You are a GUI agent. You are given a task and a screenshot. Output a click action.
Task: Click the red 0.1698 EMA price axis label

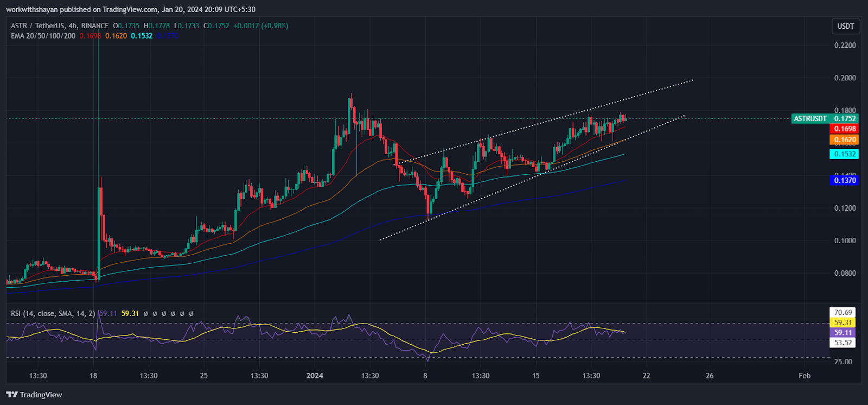click(x=844, y=129)
